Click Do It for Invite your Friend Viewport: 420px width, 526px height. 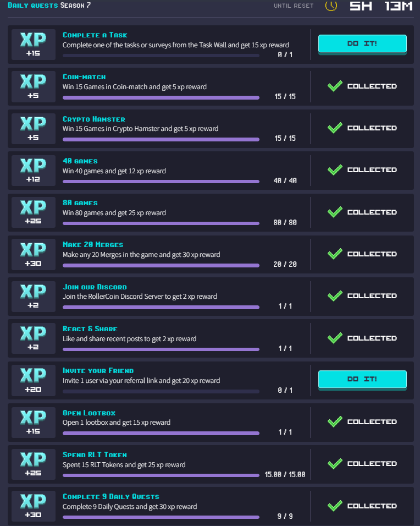pyautogui.click(x=362, y=379)
